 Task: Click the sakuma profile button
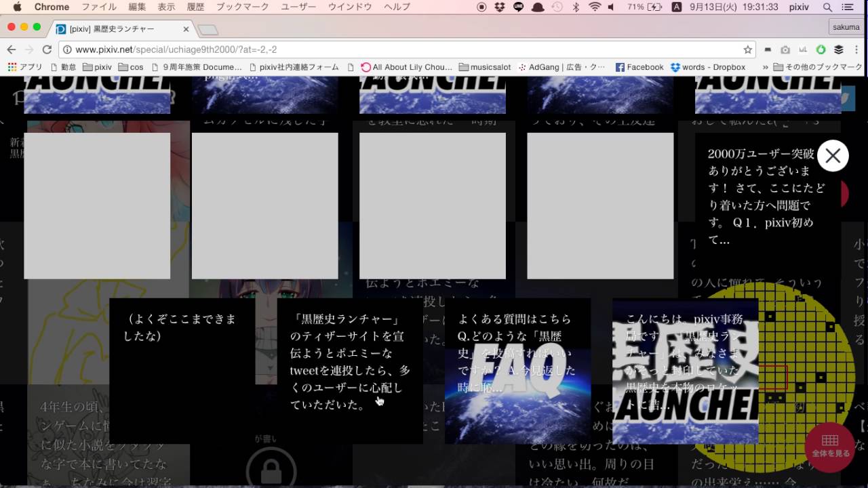coord(846,27)
